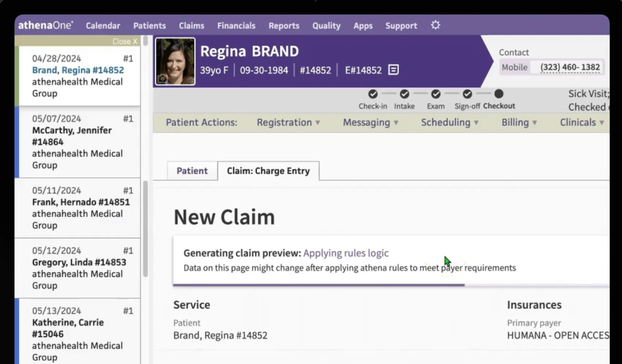Select the Claim: Charge Entry tab
Screen dimensions: 622x364
pyautogui.click(x=268, y=171)
